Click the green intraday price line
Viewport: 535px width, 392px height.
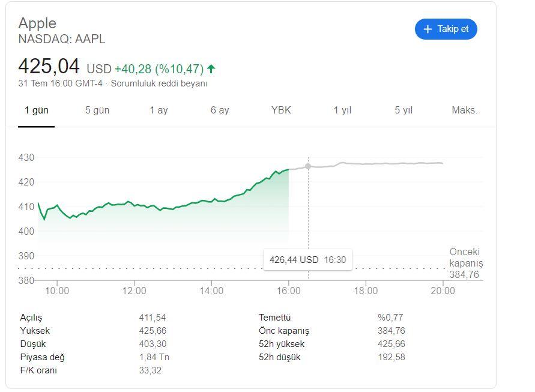pos(180,207)
